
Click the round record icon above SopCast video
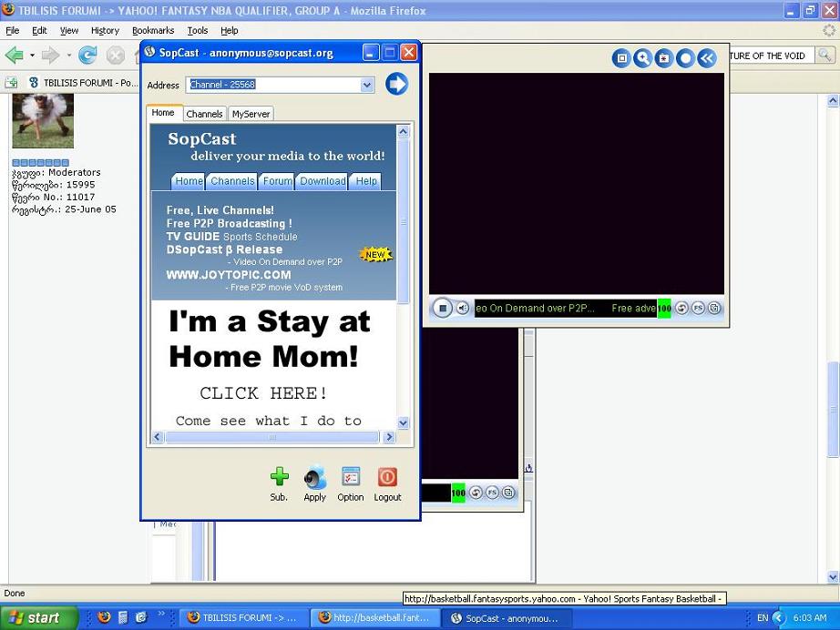685,57
